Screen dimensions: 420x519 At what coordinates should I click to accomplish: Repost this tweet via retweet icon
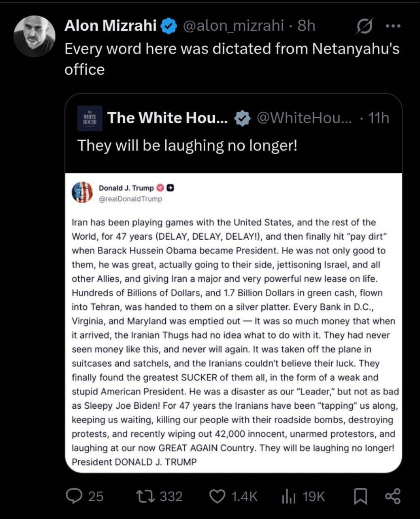[x=146, y=496]
